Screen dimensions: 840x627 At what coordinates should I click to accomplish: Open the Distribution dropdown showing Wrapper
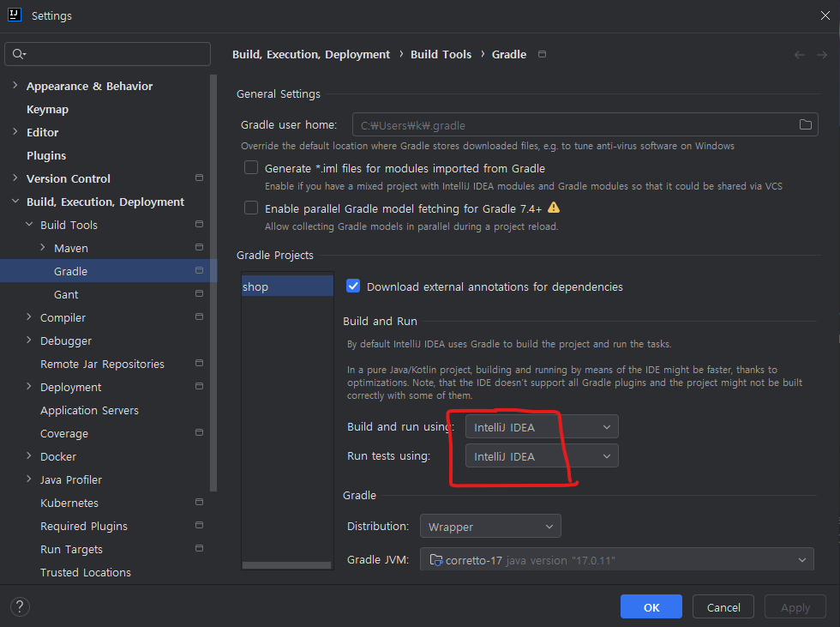(x=489, y=526)
